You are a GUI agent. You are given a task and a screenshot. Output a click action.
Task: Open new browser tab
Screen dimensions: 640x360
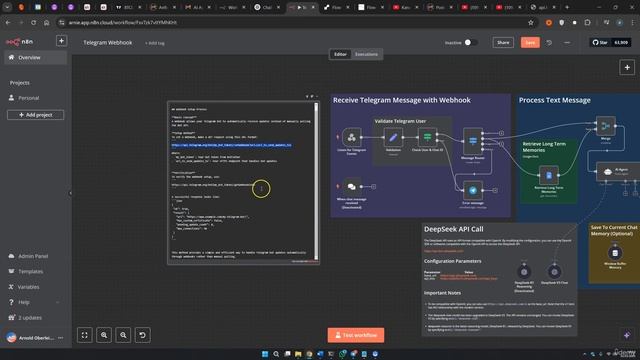567,7
